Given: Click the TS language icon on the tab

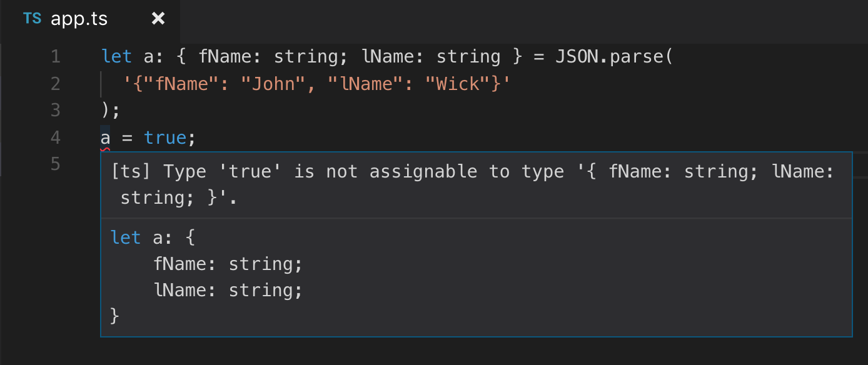Looking at the screenshot, I should [x=31, y=19].
